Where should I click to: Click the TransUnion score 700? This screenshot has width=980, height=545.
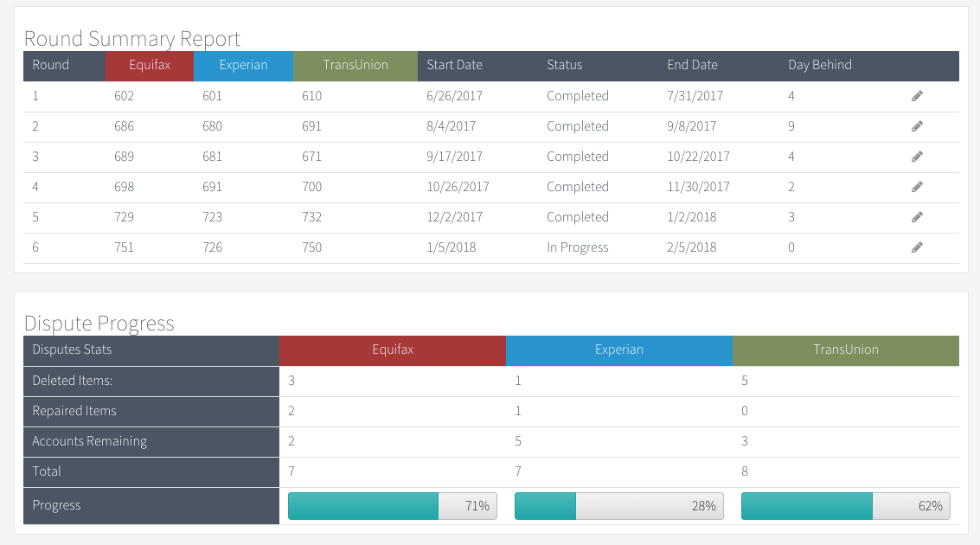(x=312, y=187)
